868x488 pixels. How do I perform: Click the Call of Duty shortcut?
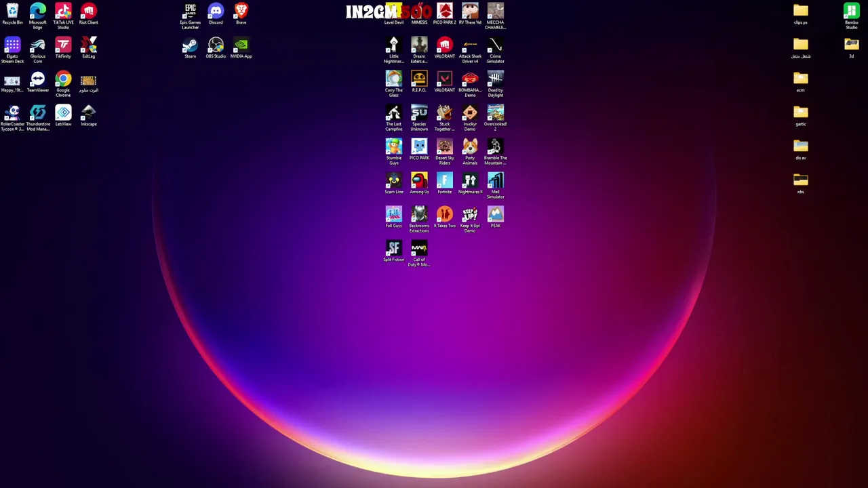tap(419, 248)
